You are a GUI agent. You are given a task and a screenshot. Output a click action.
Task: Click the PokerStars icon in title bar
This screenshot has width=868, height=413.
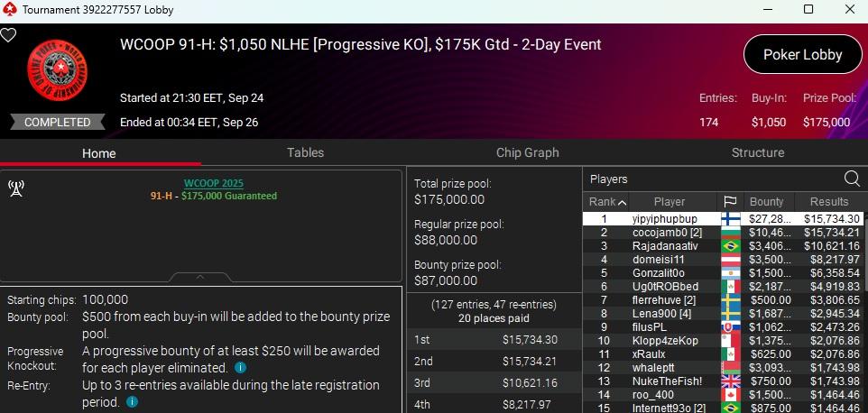pos(9,9)
